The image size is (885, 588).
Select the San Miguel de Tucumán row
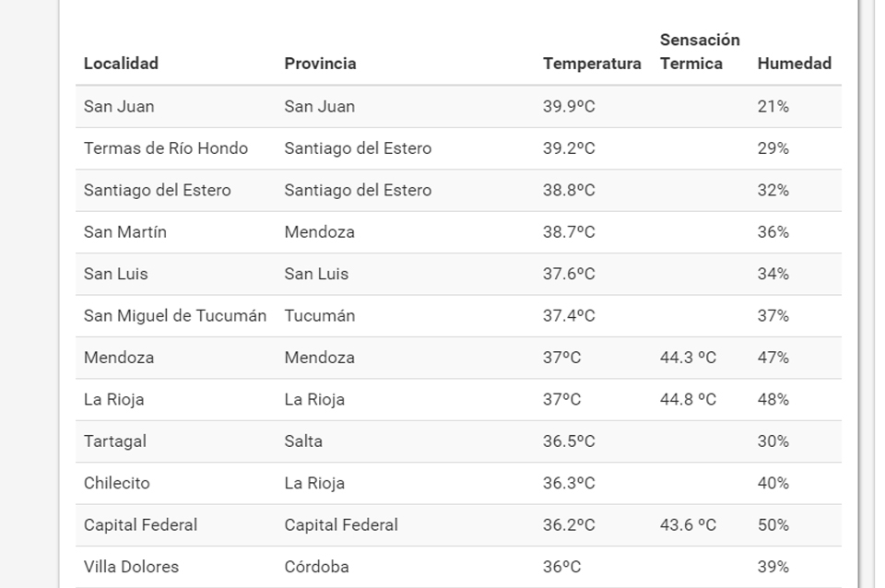click(175, 316)
